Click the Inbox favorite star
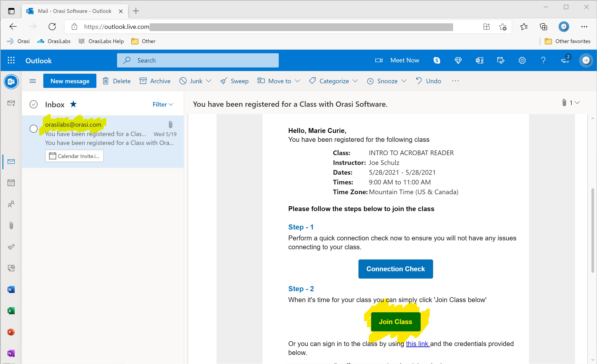Image resolution: width=597 pixels, height=364 pixels. point(73,104)
